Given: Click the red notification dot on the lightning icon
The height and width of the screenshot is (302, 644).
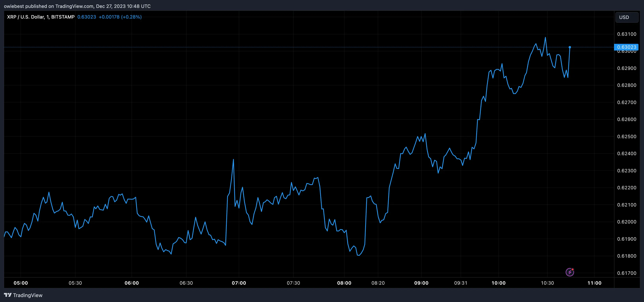Looking at the screenshot, I should [572, 270].
